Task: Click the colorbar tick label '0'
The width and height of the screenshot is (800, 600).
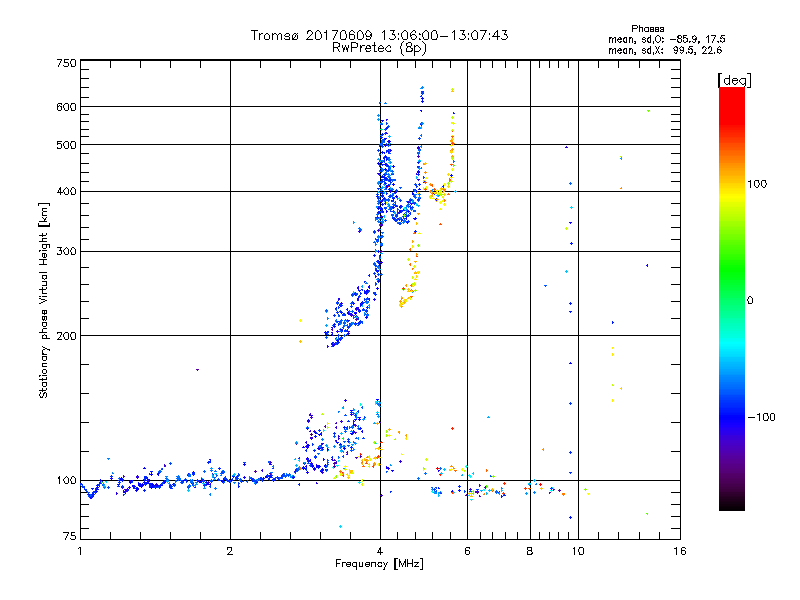Action: (x=749, y=301)
